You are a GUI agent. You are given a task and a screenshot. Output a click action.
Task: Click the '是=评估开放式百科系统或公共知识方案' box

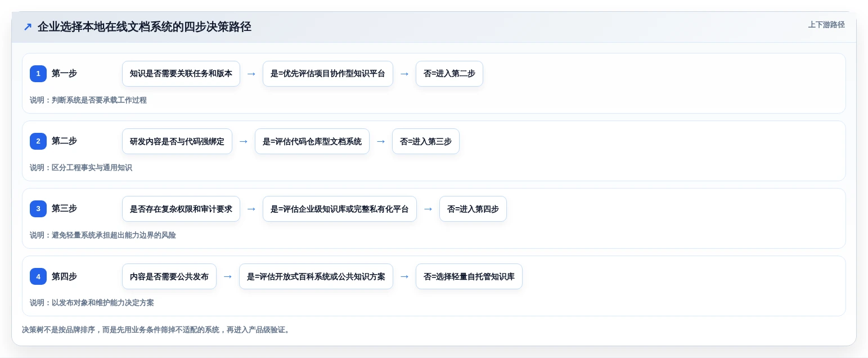point(316,276)
